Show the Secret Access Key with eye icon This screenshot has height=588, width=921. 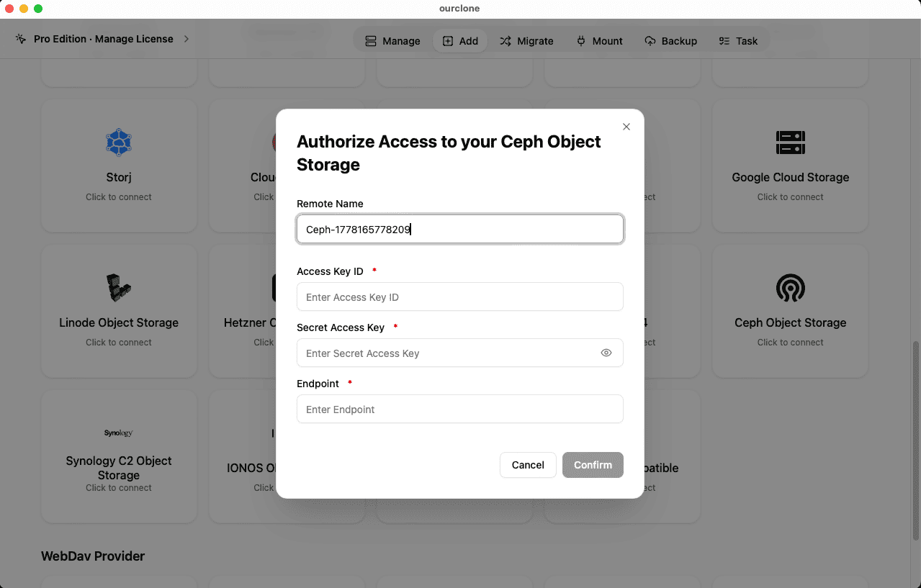coord(606,353)
